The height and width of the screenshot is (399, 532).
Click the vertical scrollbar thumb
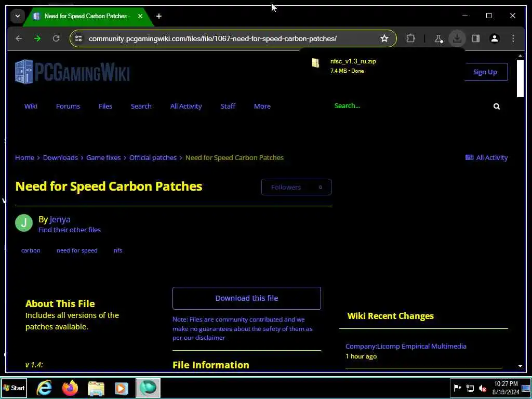pos(520,78)
